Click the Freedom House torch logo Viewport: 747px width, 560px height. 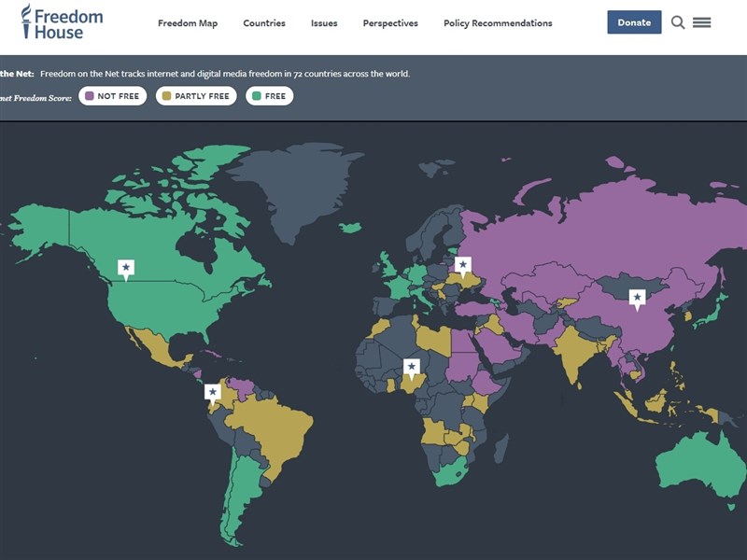[26, 21]
